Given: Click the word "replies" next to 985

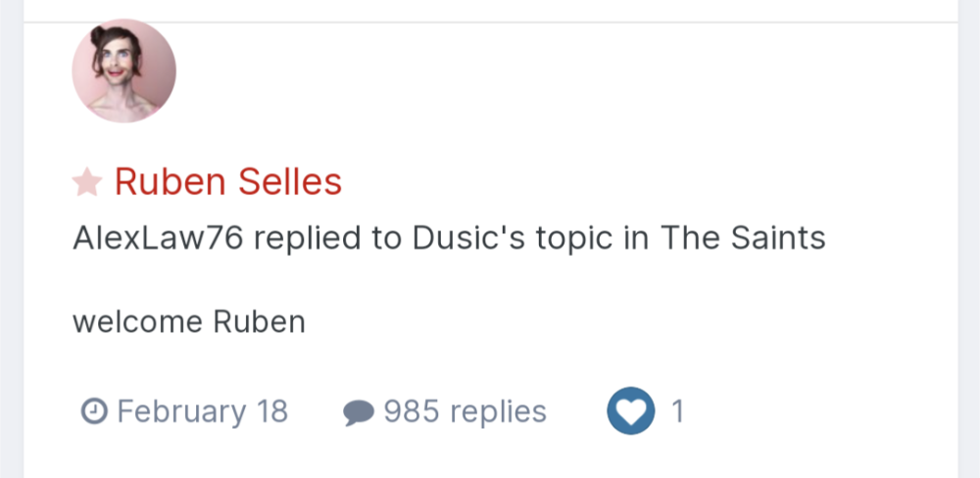Looking at the screenshot, I should pyautogui.click(x=494, y=411).
